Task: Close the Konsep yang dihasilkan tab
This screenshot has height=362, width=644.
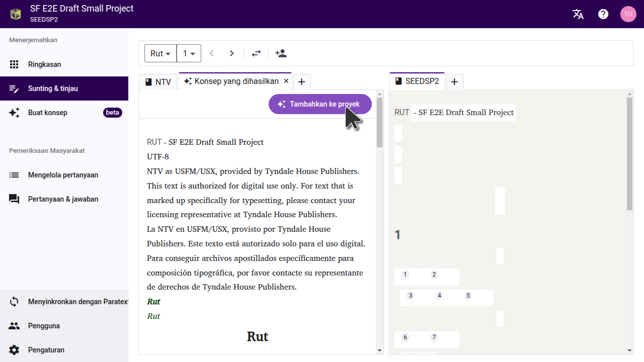Action: click(286, 81)
